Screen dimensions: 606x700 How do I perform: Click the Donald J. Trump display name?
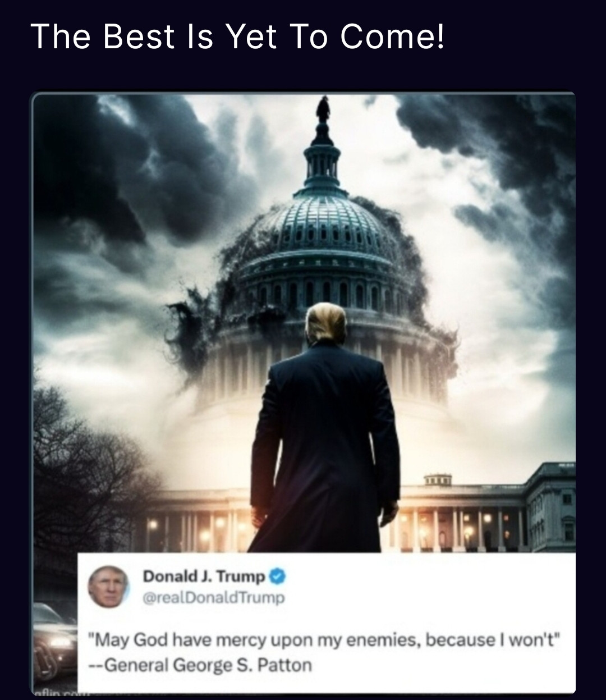coord(205,576)
